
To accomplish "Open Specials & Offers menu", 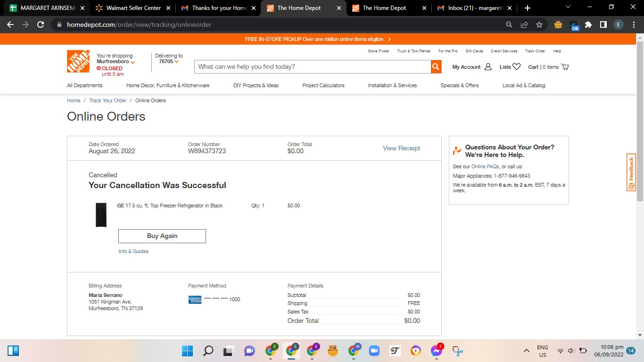I will tap(460, 85).
